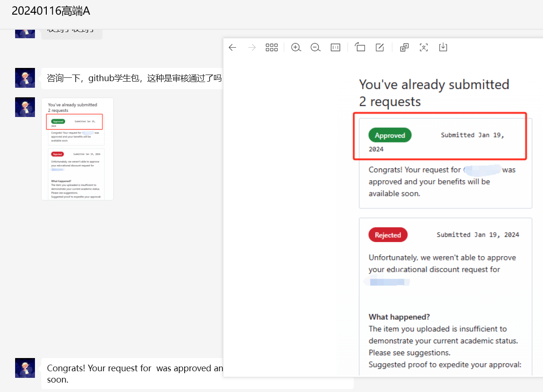543x392 pixels.
Task: Select the 'What happened?' heading
Action: (x=399, y=317)
